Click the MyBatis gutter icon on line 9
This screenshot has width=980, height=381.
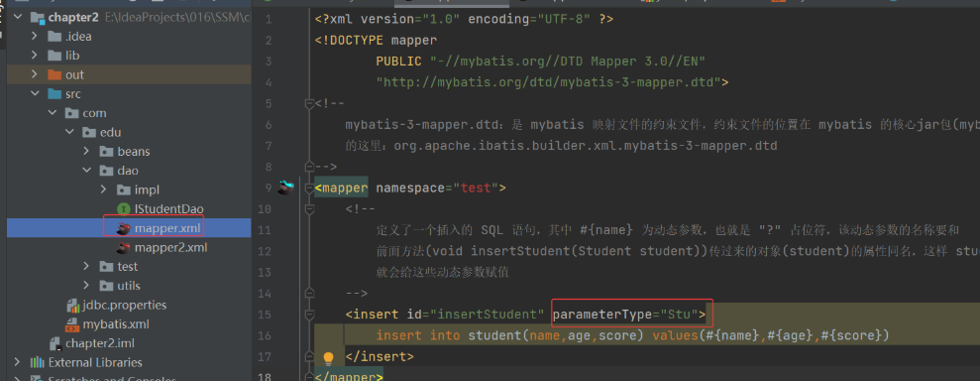pyautogui.click(x=285, y=188)
